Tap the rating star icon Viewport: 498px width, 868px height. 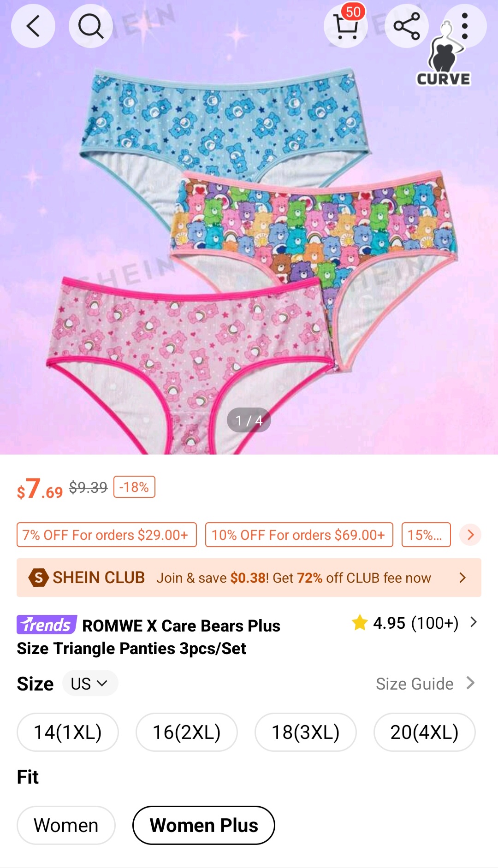pyautogui.click(x=360, y=623)
